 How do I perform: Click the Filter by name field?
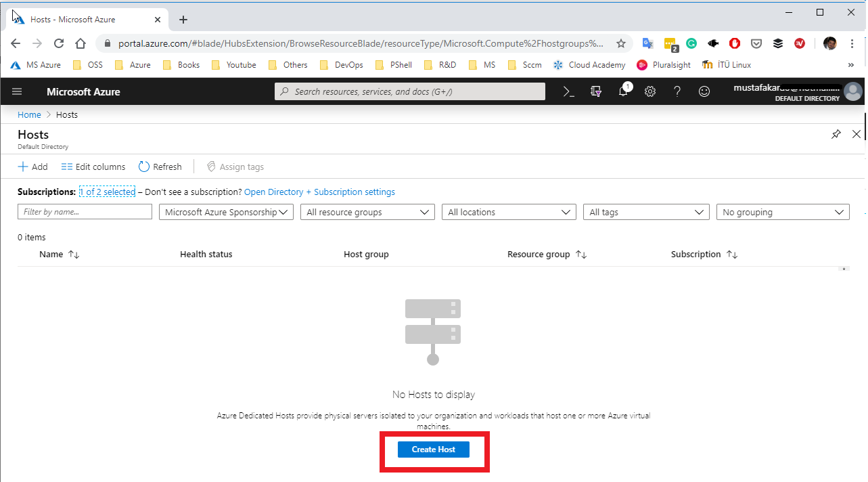[x=85, y=212]
